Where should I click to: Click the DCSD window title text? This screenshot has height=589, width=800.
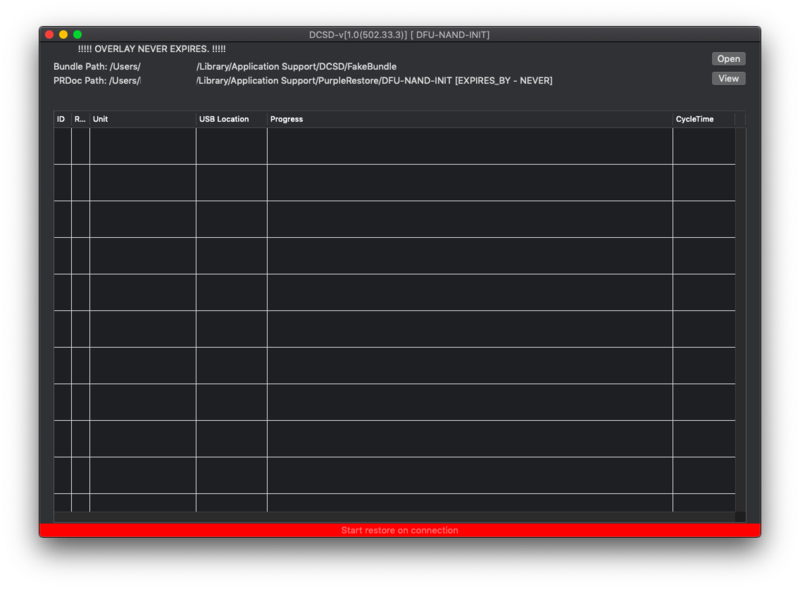coord(399,35)
